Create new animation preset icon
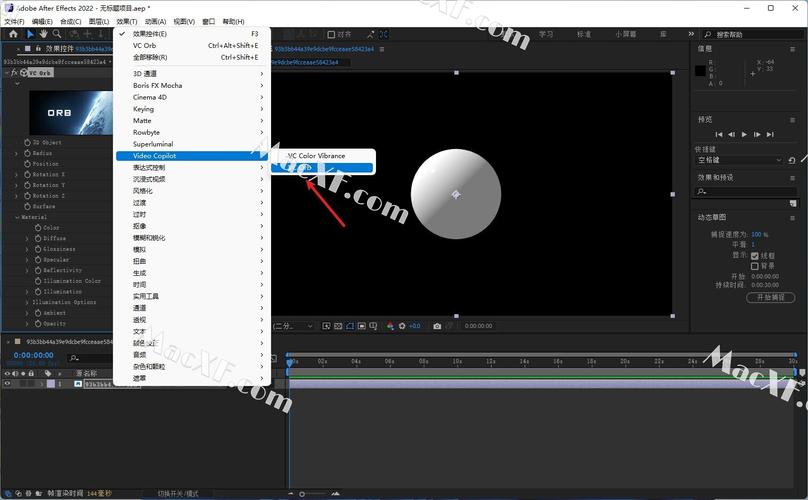The image size is (808, 500). click(793, 204)
